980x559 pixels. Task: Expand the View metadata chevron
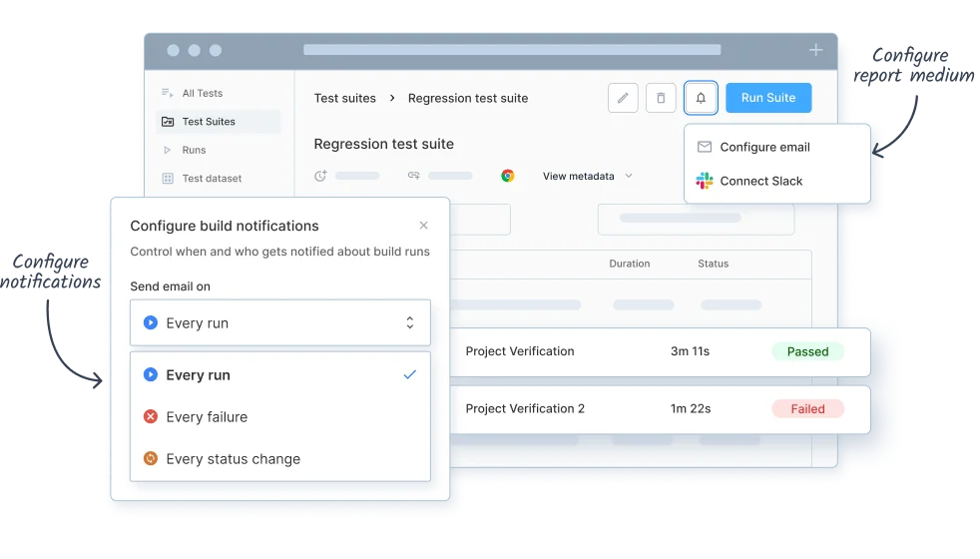[629, 176]
